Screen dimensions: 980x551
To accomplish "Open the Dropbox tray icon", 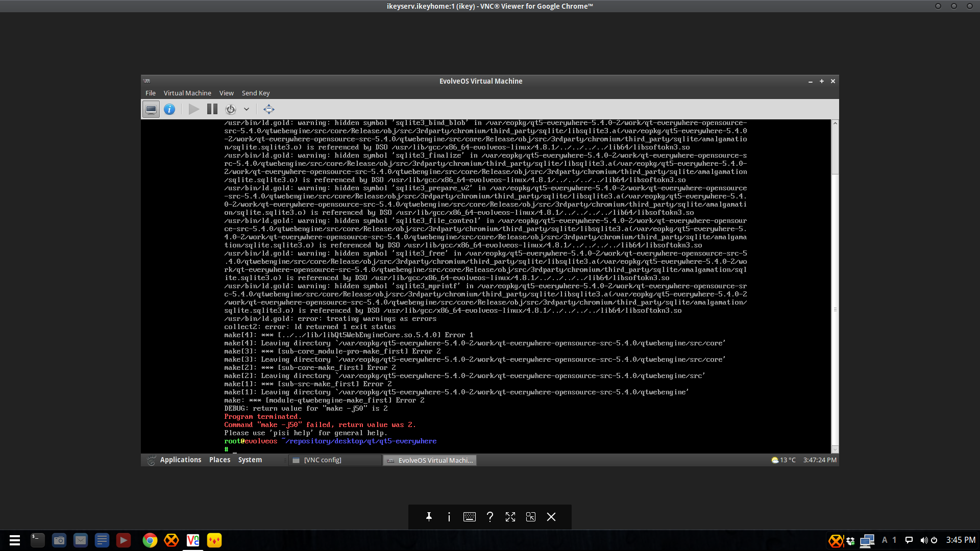I will (851, 541).
